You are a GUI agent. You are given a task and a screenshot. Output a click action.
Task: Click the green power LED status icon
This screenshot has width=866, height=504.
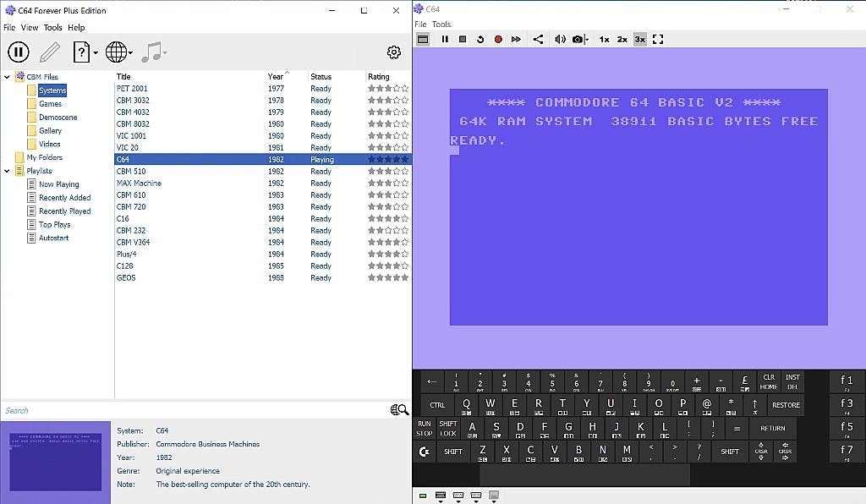423,496
